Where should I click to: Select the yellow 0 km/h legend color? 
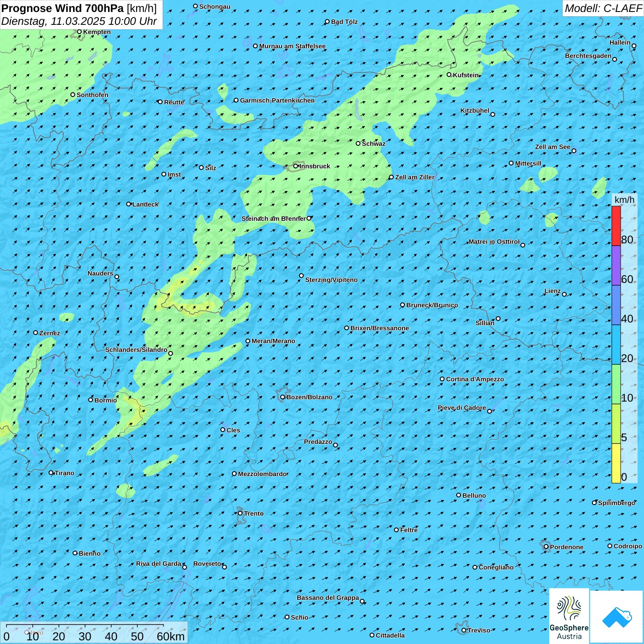coord(616,463)
